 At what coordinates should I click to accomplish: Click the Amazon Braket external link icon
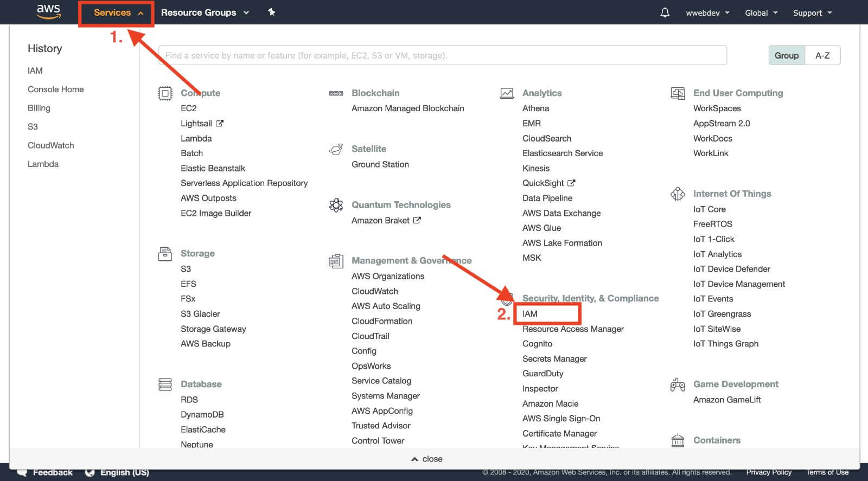417,220
